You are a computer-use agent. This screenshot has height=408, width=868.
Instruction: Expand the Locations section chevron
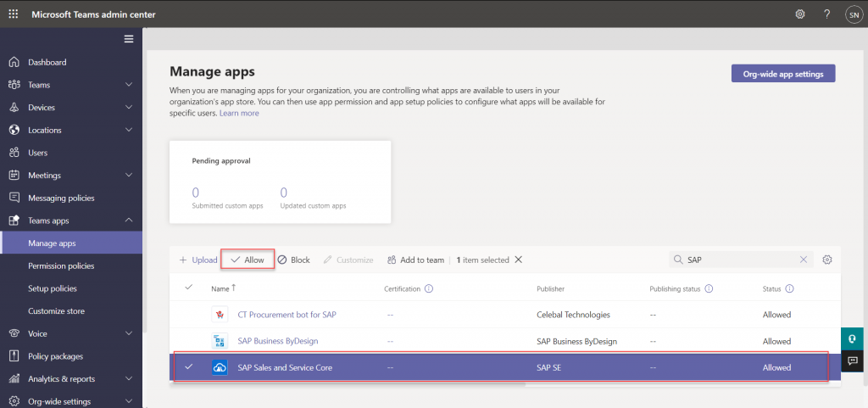pos(129,130)
